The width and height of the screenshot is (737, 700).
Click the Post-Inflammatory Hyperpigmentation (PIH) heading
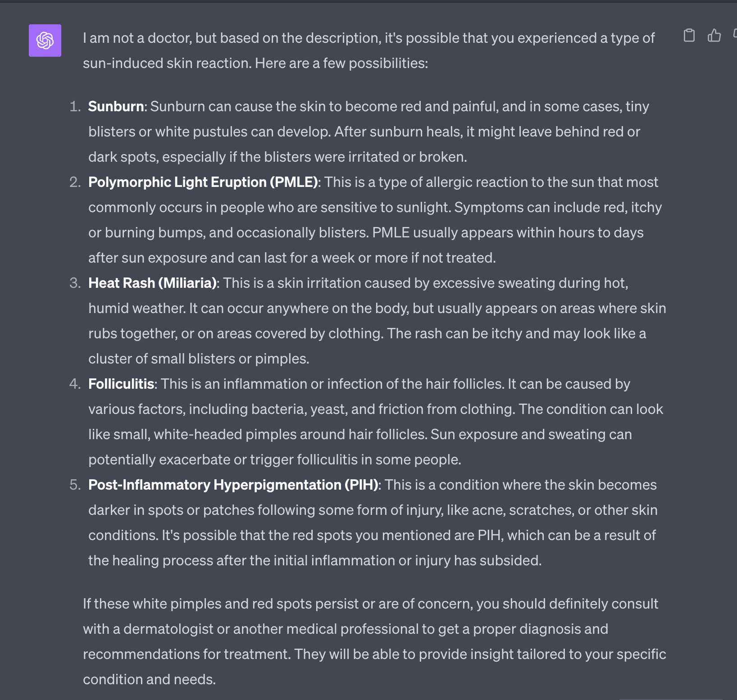[x=233, y=485]
